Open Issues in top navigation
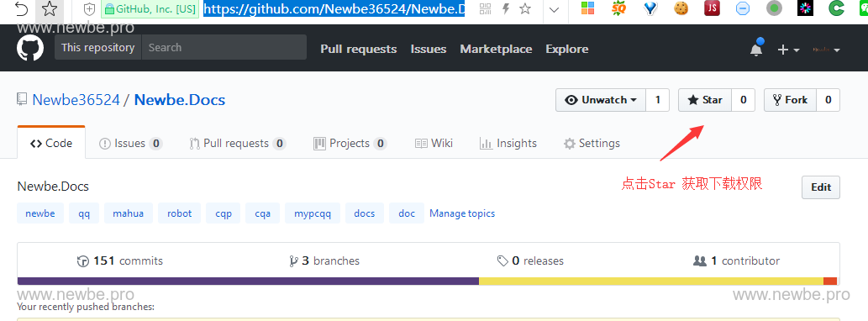The height and width of the screenshot is (321, 868). (429, 50)
